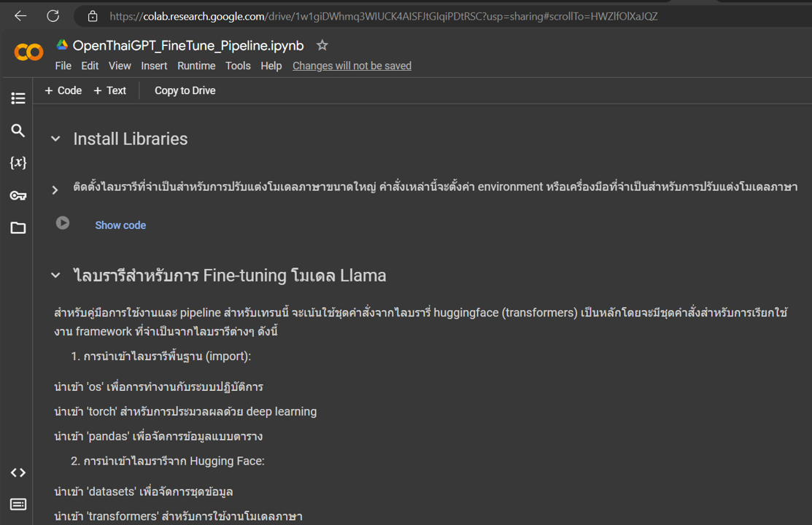Add a new code cell with + Code
Image resolution: width=812 pixels, height=525 pixels.
(x=63, y=90)
